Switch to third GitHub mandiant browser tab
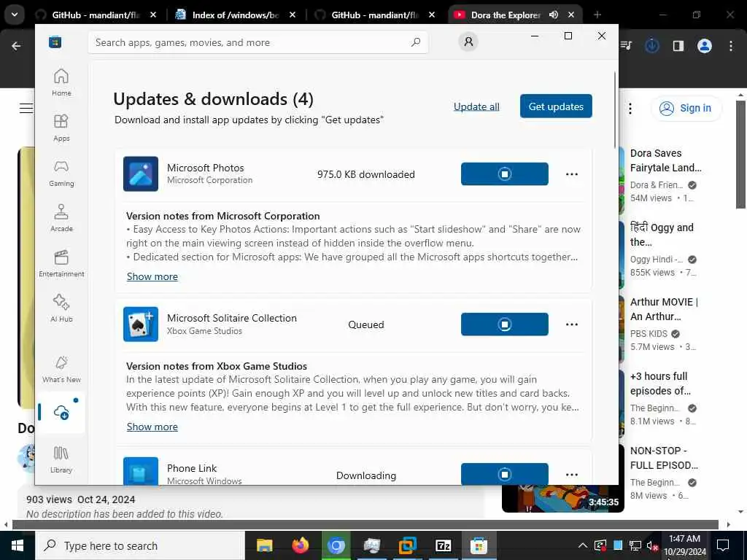 [x=375, y=15]
